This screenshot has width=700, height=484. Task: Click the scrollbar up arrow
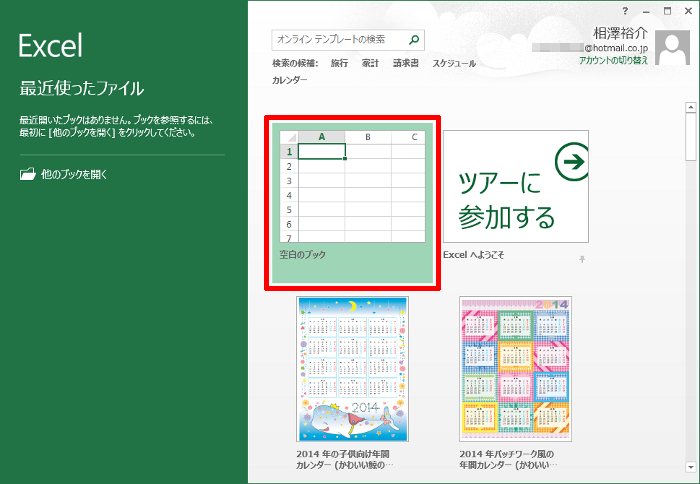pyautogui.click(x=691, y=107)
